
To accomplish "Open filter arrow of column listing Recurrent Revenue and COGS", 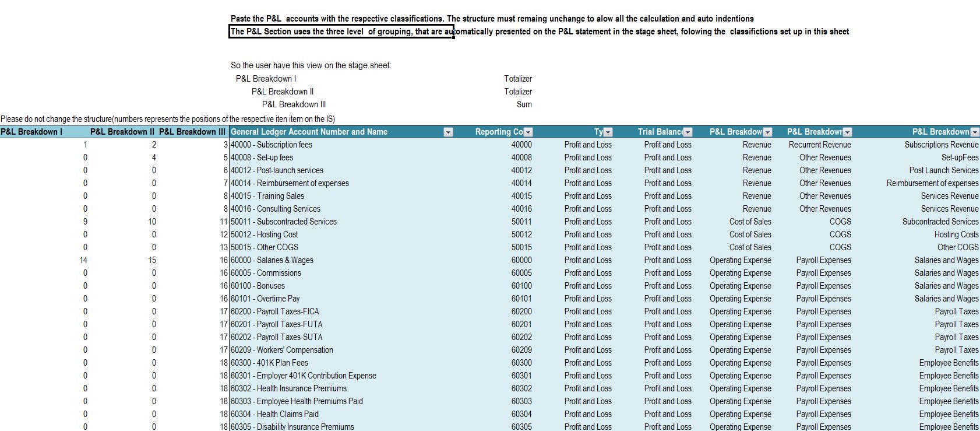I will tap(847, 132).
